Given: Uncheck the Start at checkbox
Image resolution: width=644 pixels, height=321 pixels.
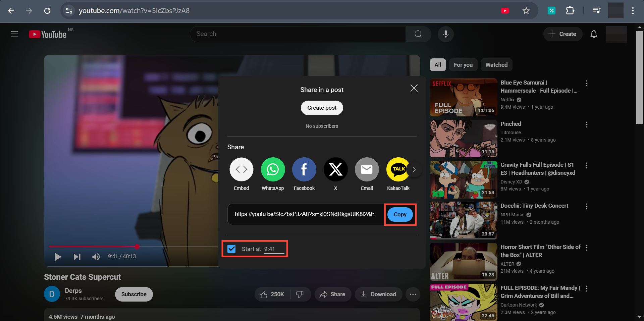Looking at the screenshot, I should click(x=231, y=249).
